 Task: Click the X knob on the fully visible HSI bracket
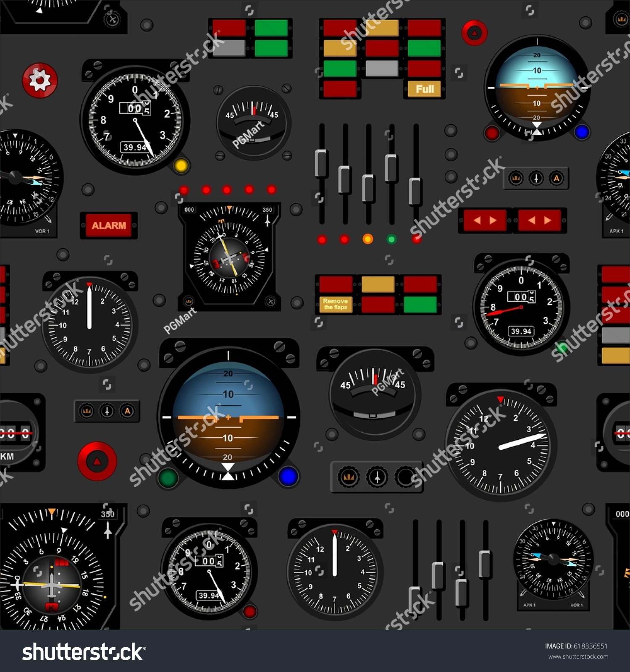tap(271, 301)
